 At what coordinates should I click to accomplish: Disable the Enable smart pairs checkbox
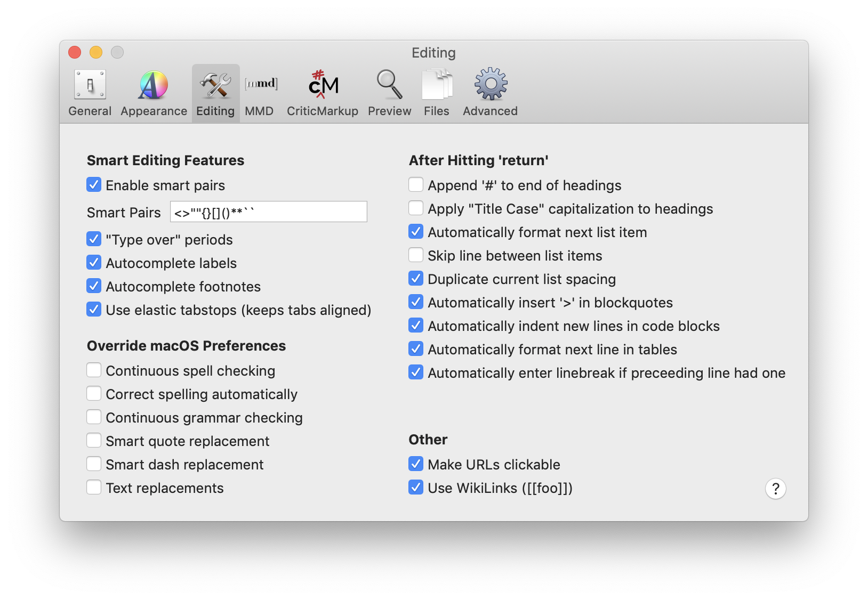(94, 185)
